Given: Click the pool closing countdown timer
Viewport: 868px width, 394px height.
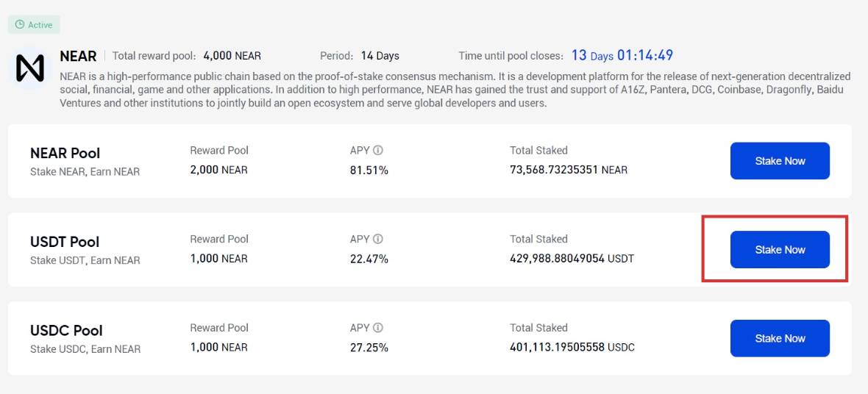Looking at the screenshot, I should (622, 55).
